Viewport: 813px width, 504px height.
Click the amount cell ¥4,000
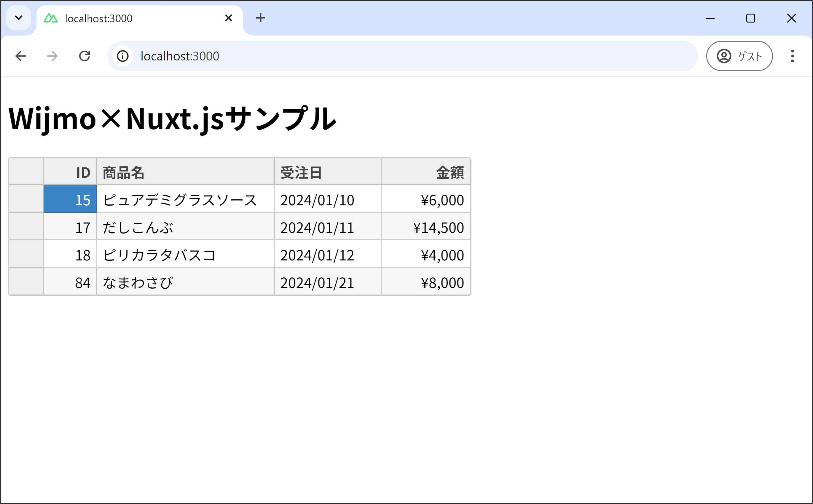(425, 254)
